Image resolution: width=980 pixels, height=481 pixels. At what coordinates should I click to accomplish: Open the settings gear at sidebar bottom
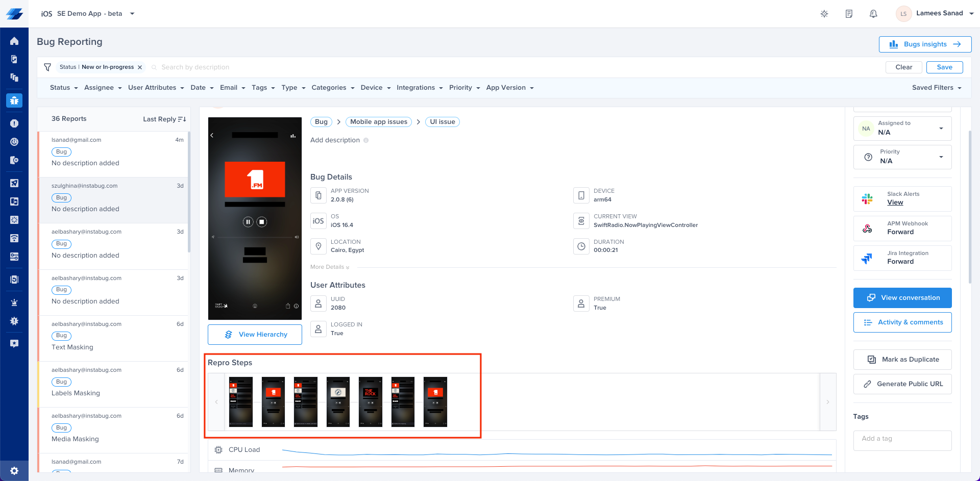pos(14,470)
